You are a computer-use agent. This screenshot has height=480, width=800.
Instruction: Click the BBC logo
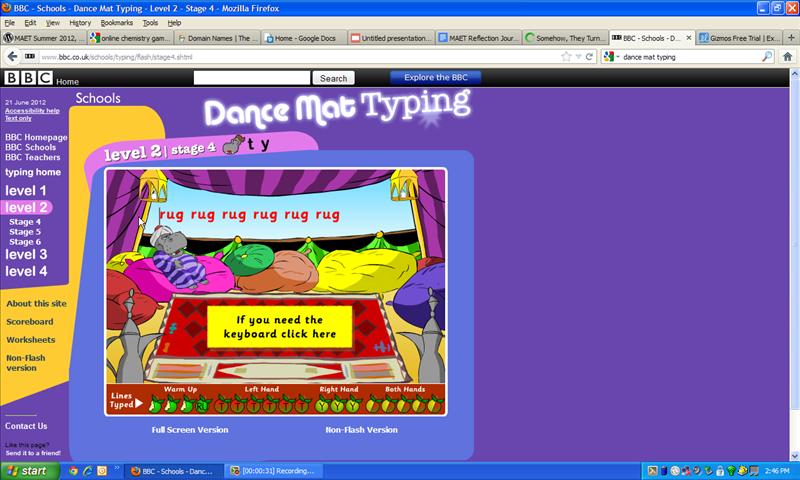[x=28, y=78]
